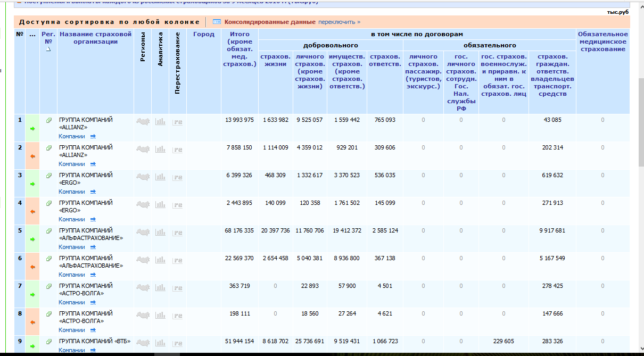Click green arrow icon in row 1
Viewport: 644px width, 356px height.
click(32, 128)
